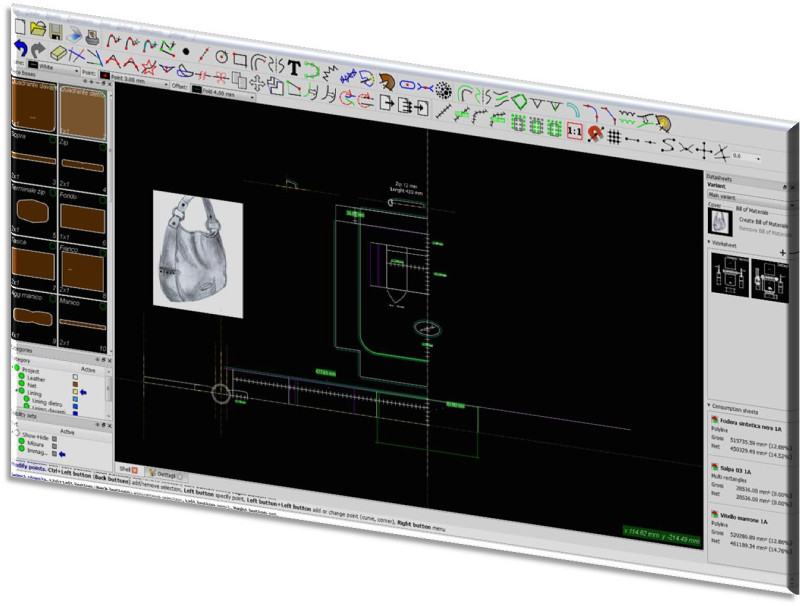Collapse the Lining tree node
The height and width of the screenshot is (607, 800).
[x=17, y=391]
